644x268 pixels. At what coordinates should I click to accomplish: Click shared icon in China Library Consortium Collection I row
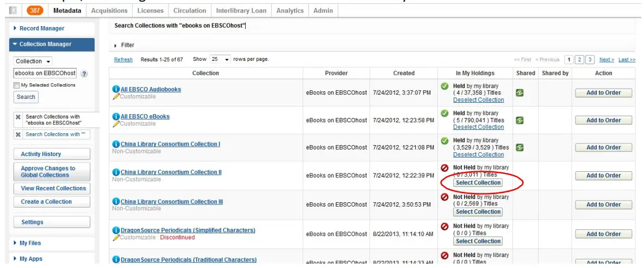coord(520,147)
